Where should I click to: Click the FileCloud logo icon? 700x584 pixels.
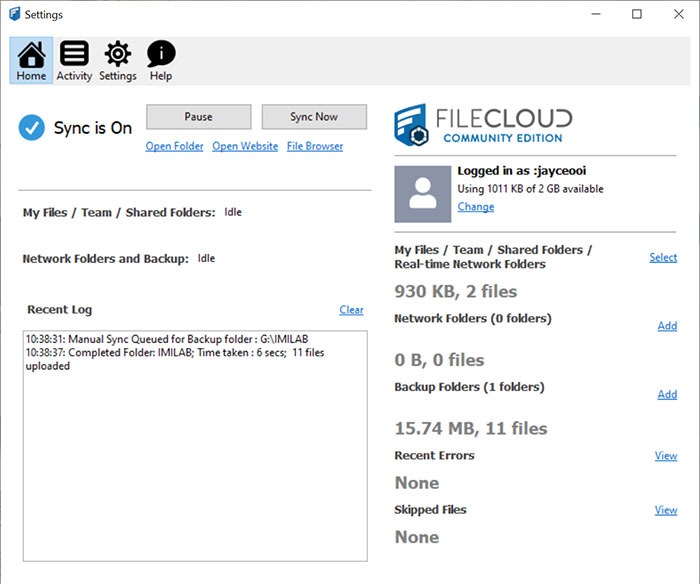411,125
